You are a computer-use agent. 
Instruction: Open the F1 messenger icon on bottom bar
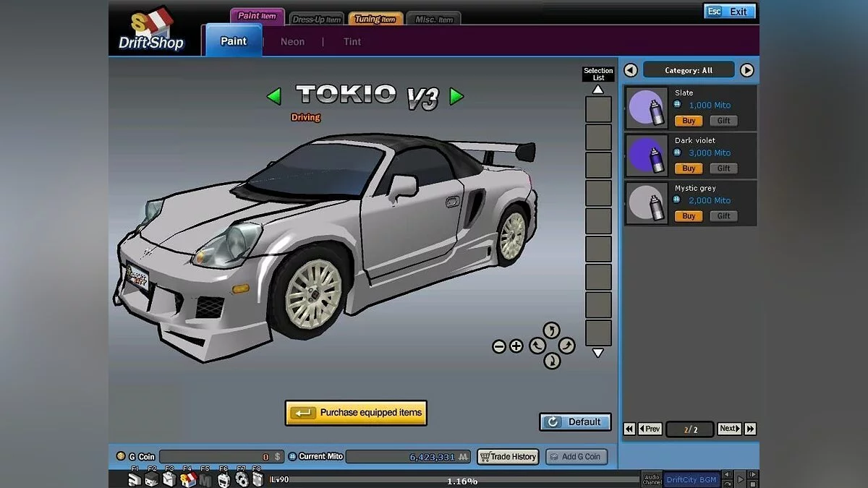point(134,480)
